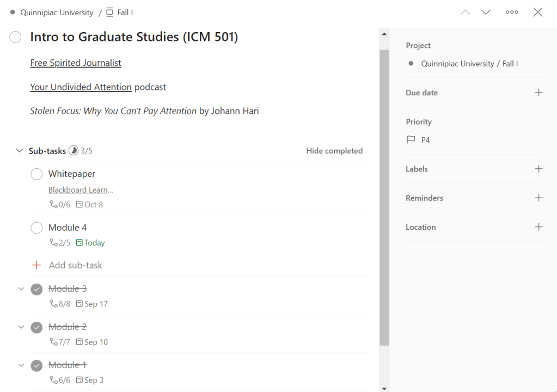The width and height of the screenshot is (557, 392).
Task: Click Hide completed button
Action: coord(334,151)
